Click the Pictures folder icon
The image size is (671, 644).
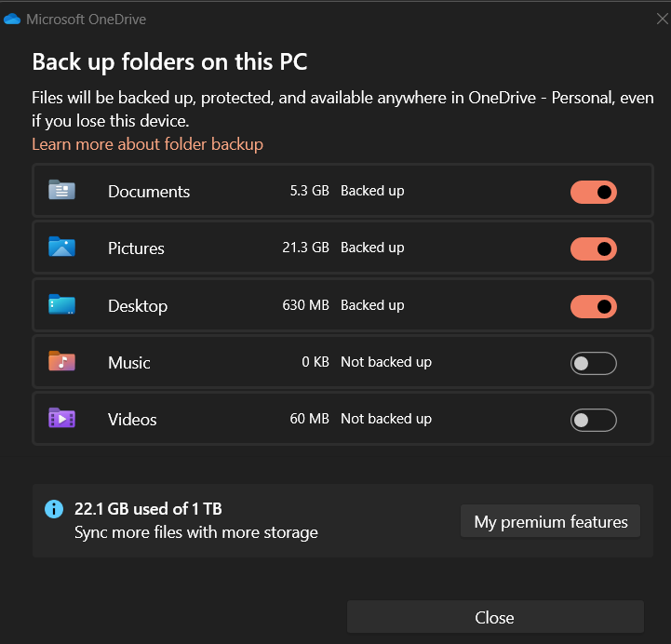pos(61,247)
